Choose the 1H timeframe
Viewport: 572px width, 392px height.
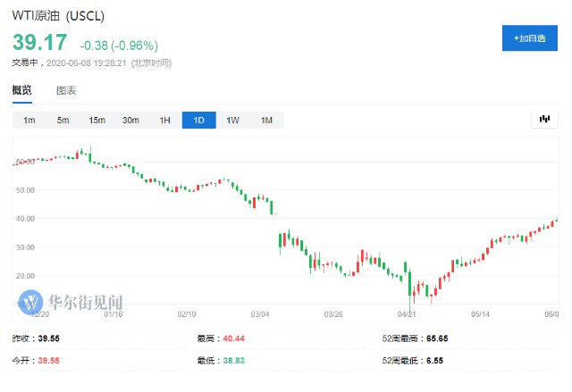point(164,121)
